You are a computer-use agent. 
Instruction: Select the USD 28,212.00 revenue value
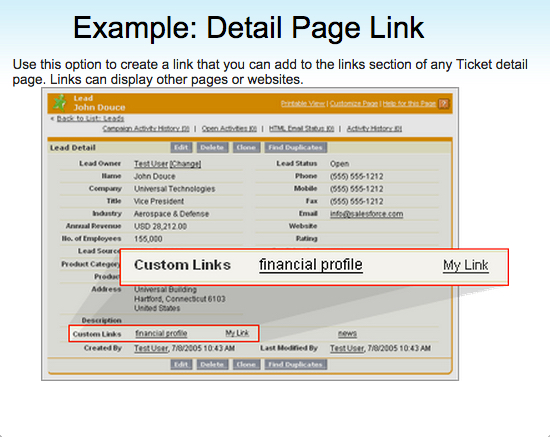coord(160,226)
